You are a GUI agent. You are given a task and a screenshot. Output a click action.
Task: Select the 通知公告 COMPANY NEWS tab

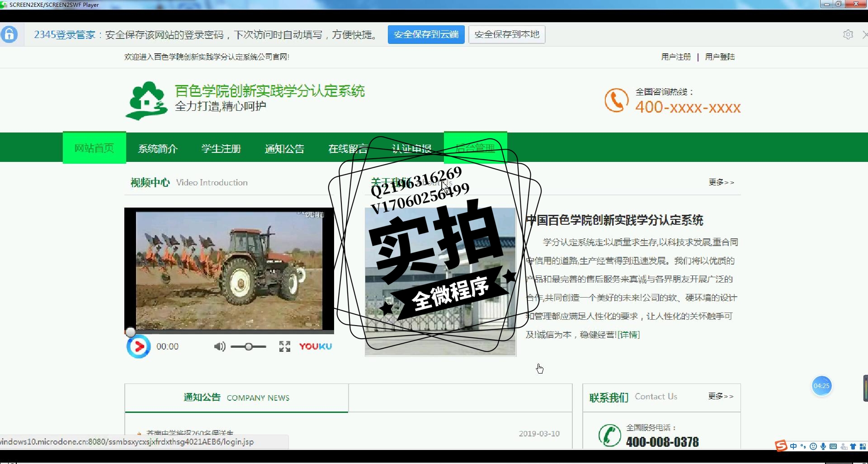coord(236,398)
